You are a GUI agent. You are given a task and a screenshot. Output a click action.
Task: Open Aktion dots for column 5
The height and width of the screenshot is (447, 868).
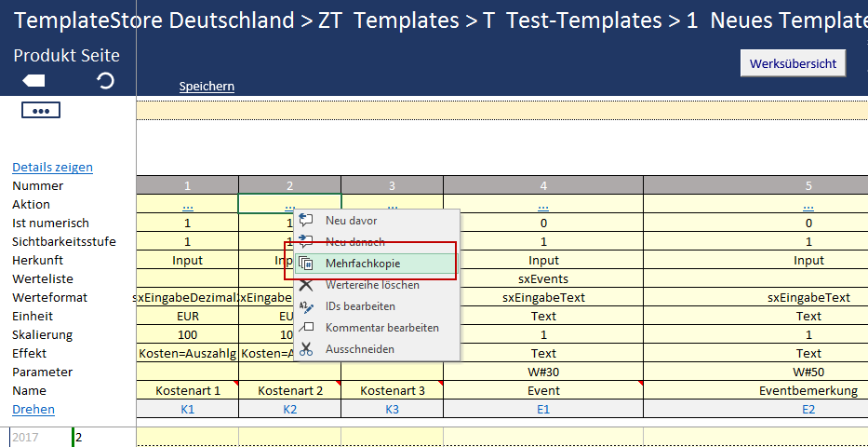pyautogui.click(x=808, y=205)
